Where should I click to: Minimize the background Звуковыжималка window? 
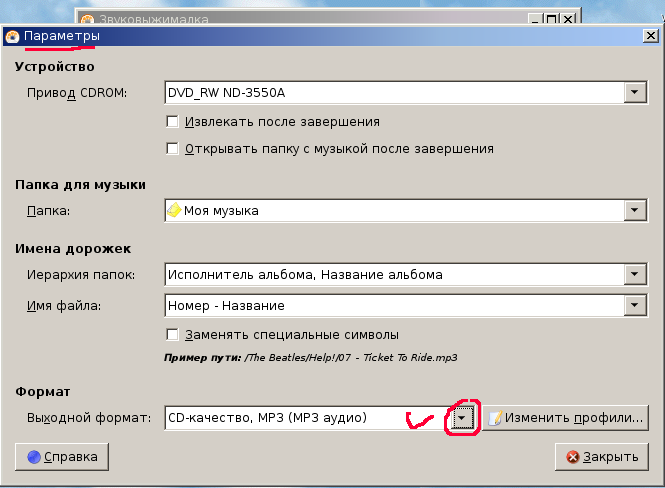coord(533,19)
